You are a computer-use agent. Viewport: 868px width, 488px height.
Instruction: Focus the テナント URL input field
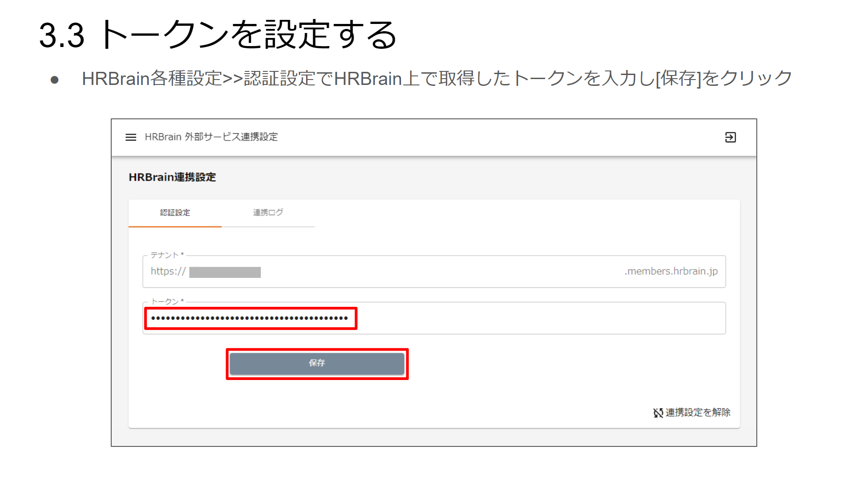pos(434,272)
